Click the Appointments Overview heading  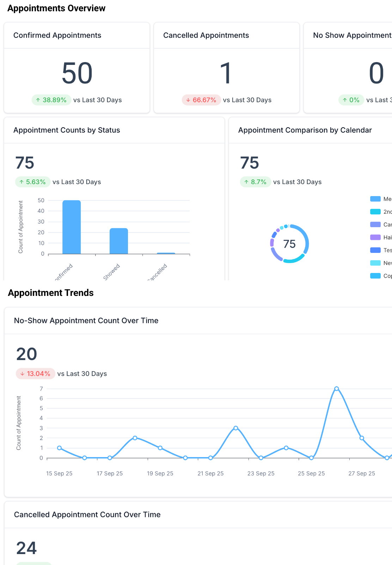[x=56, y=8]
